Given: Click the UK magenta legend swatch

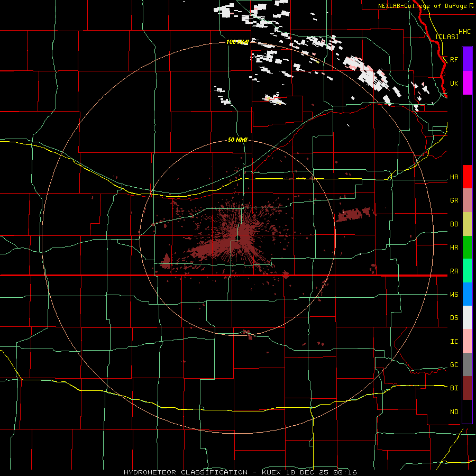Looking at the screenshot, I should (x=467, y=83).
